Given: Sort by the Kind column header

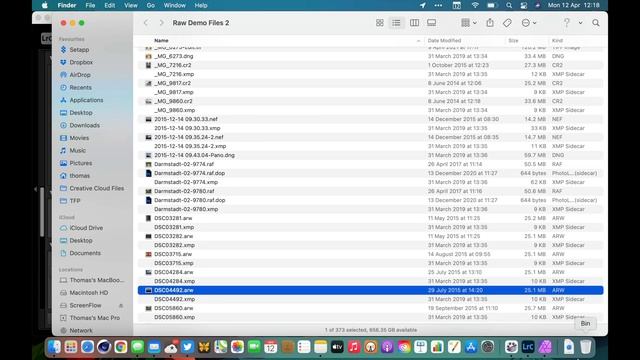Looking at the screenshot, I should tap(557, 40).
